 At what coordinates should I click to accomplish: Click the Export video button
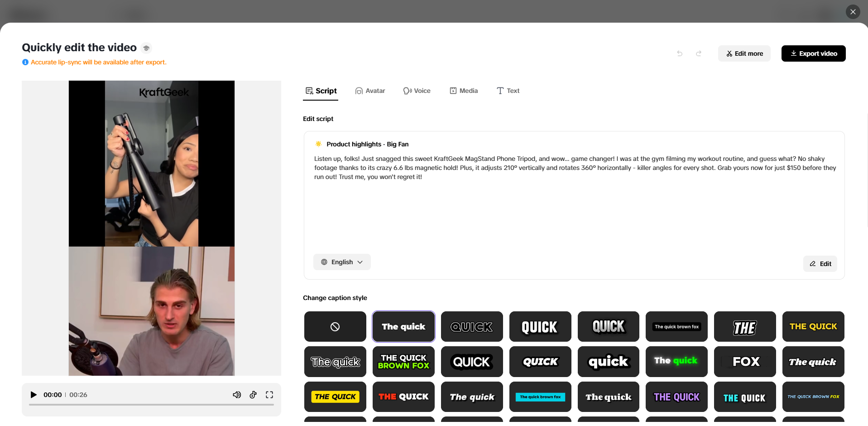tap(813, 53)
